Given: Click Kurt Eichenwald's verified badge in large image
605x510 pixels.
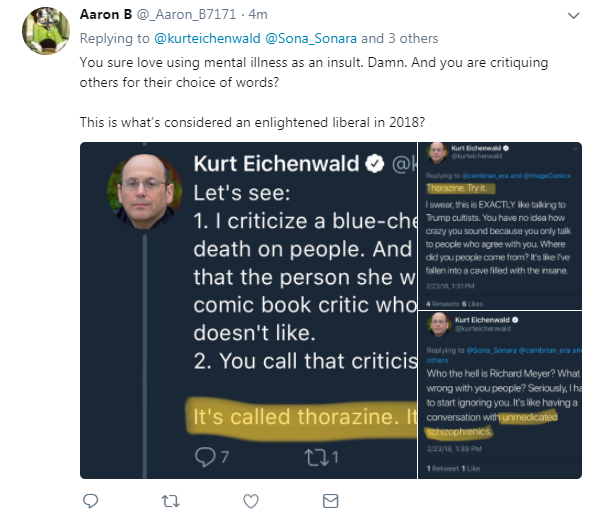Looking at the screenshot, I should (374, 164).
